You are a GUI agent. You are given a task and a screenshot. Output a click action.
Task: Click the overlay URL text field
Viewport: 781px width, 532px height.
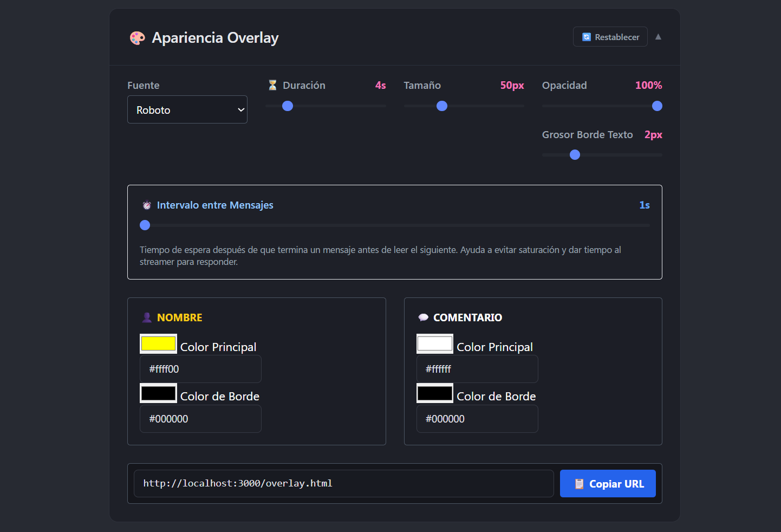[343, 483]
